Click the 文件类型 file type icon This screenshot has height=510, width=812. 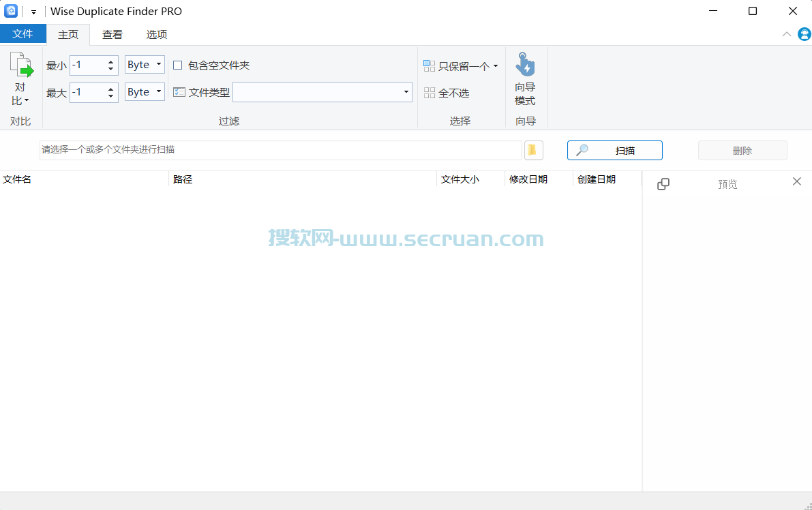(179, 92)
